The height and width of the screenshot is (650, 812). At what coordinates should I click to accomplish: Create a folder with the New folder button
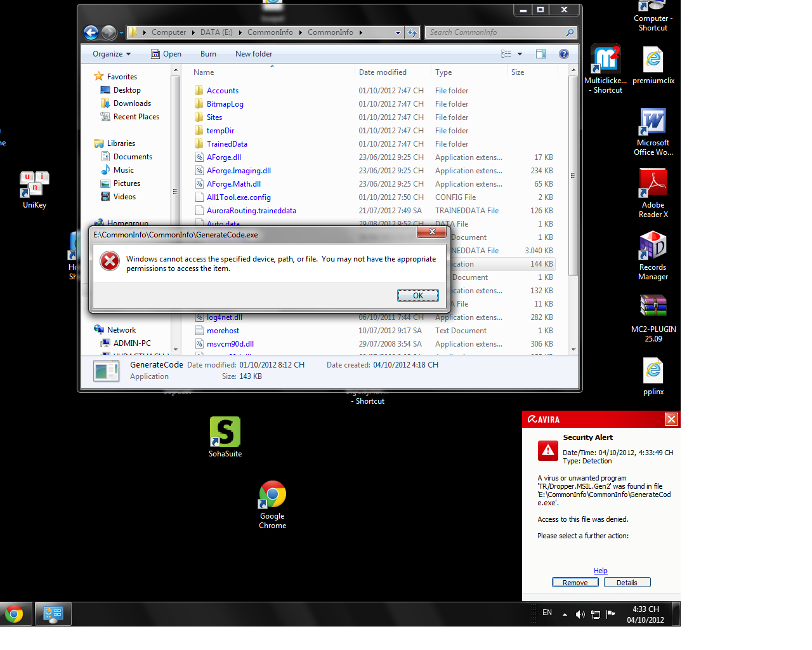(254, 54)
